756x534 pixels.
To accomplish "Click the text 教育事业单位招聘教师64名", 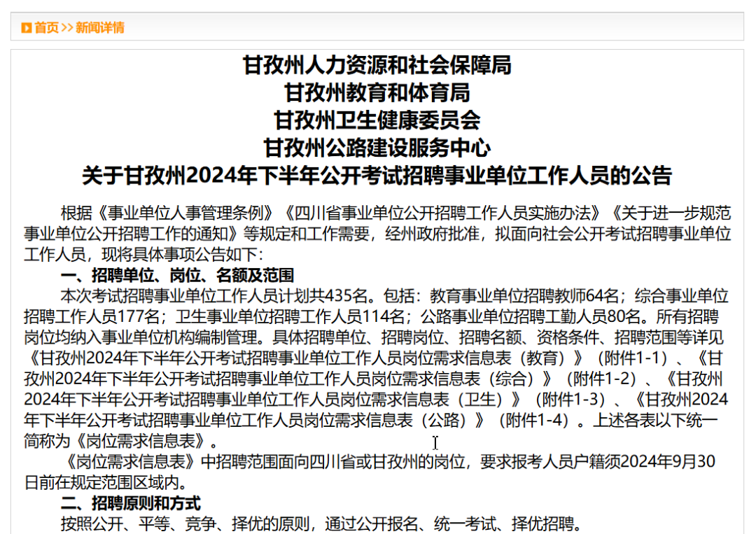I will pyautogui.click(x=525, y=296).
